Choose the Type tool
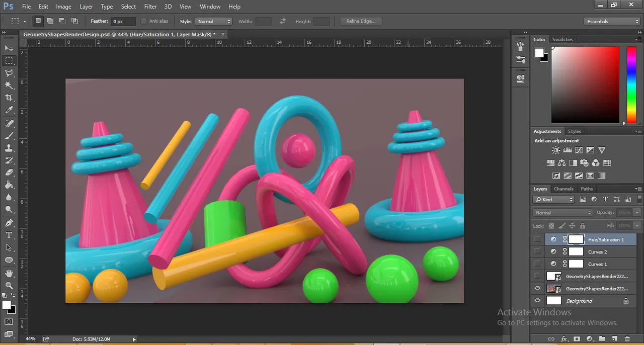This screenshot has width=644, height=345. pos(9,235)
